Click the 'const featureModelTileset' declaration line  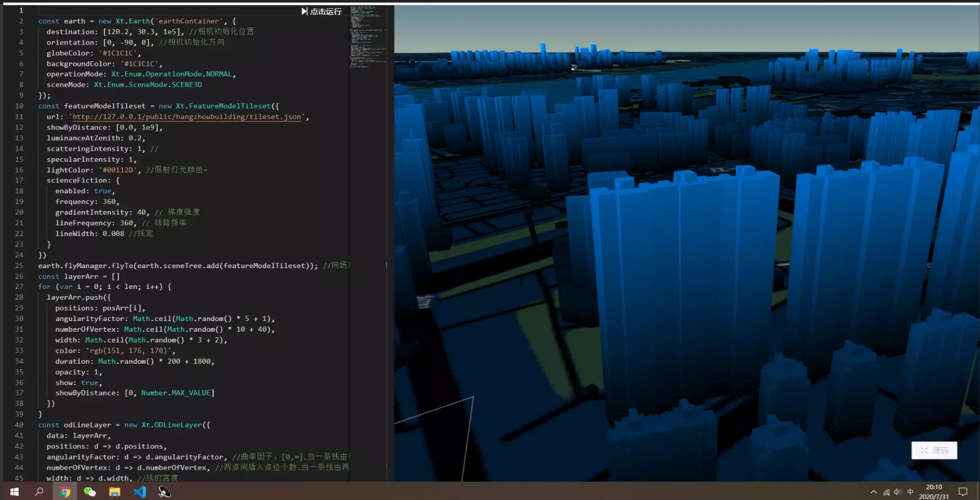point(159,106)
